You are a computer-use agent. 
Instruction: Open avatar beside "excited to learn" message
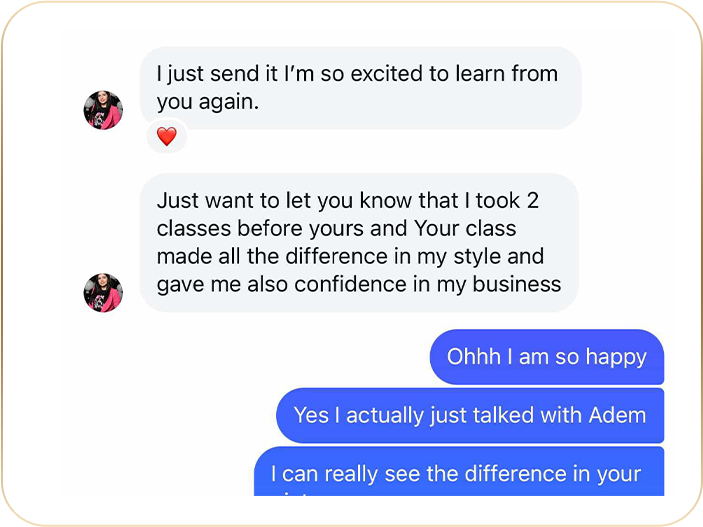103,110
